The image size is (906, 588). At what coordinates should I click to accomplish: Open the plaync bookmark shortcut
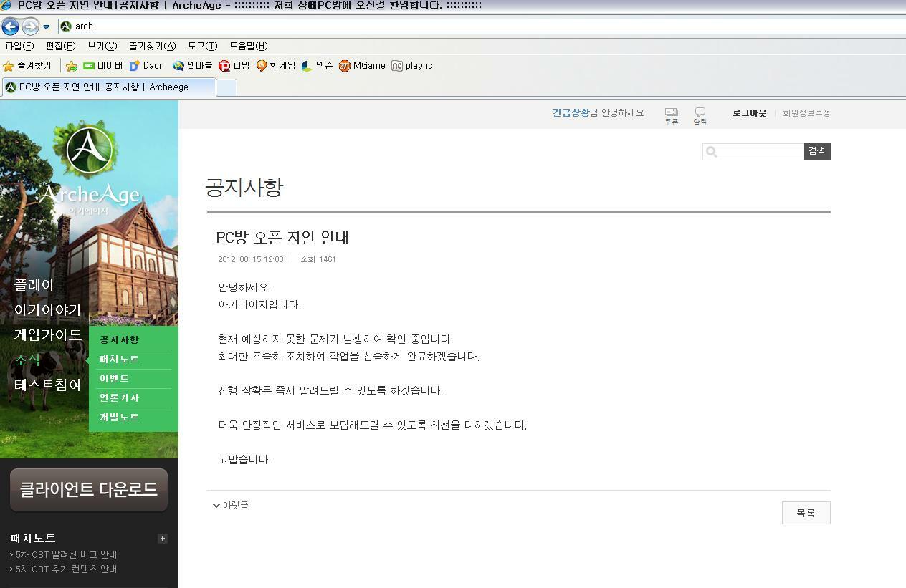point(411,66)
